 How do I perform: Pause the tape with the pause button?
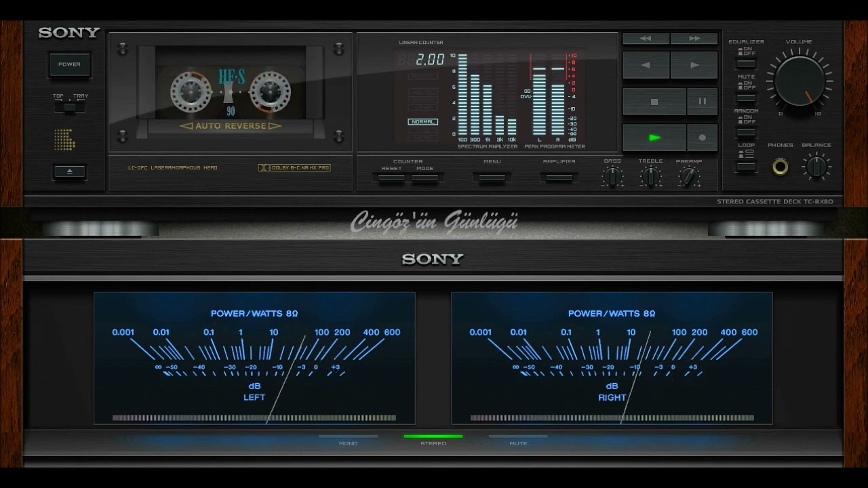(x=703, y=102)
